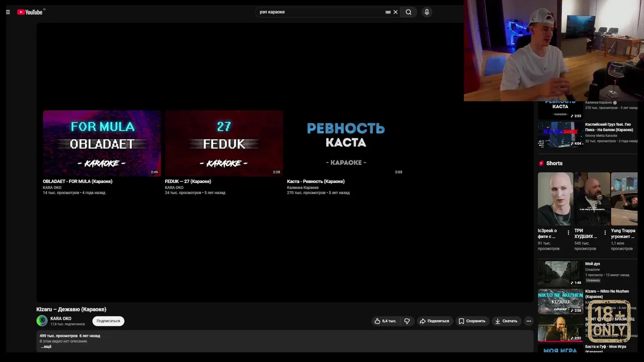
Task: Open 'Kizaru – Nikto Ne Nuzhen' sidebar video title
Action: (x=607, y=294)
